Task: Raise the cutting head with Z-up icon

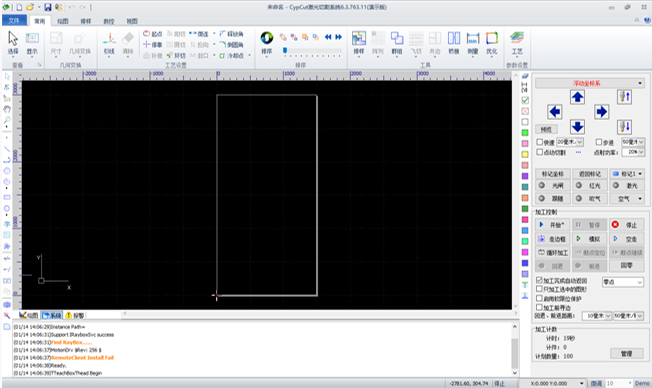Action: tap(625, 97)
